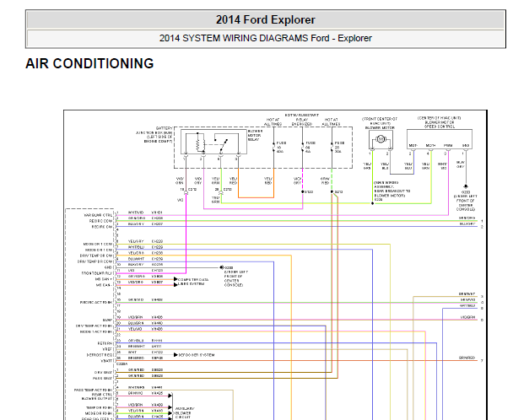This screenshot has width=513, height=420.
Task: Click the 'DEFOGGER SYSTEM' reference arrow label
Action: (197, 355)
